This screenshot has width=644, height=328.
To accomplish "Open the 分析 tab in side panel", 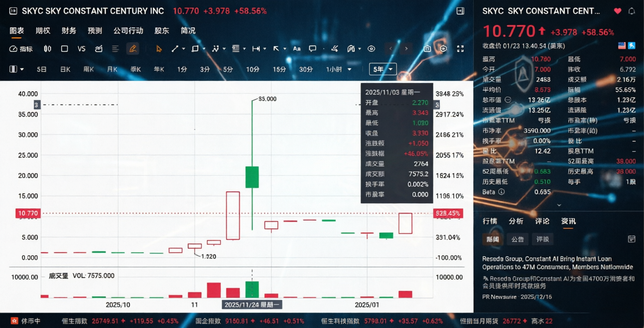I will 516,221.
